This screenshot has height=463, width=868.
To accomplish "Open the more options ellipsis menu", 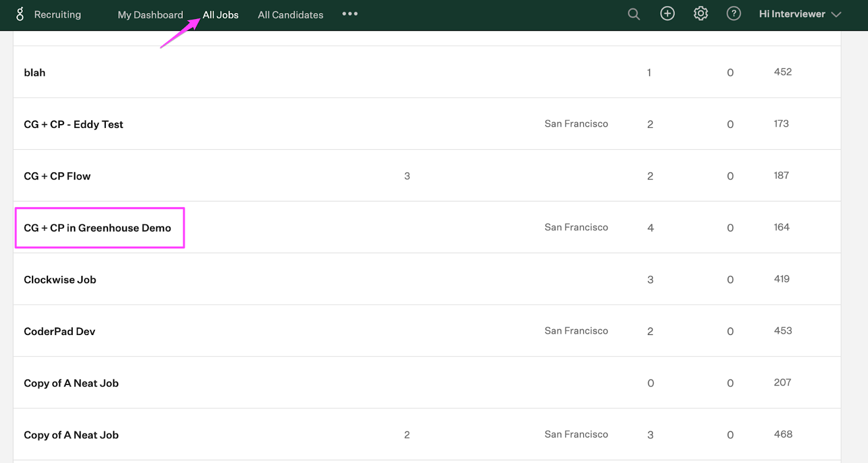I will coord(350,14).
